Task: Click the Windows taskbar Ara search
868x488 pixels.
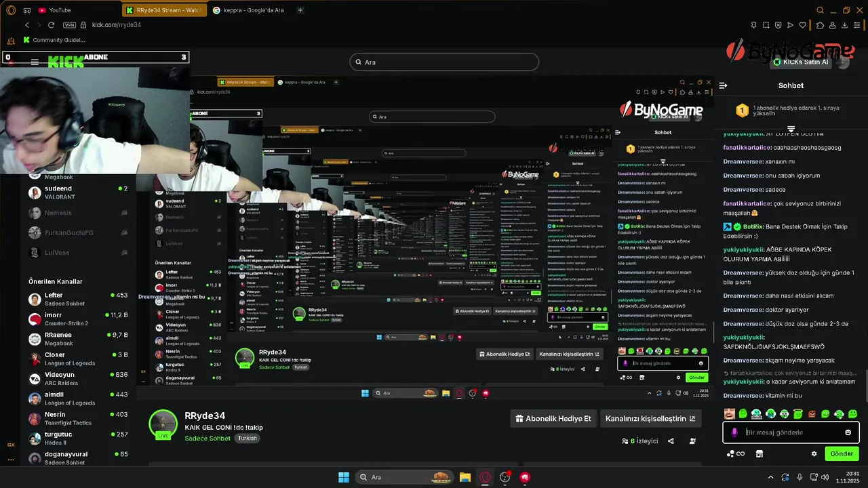Action: click(x=406, y=477)
